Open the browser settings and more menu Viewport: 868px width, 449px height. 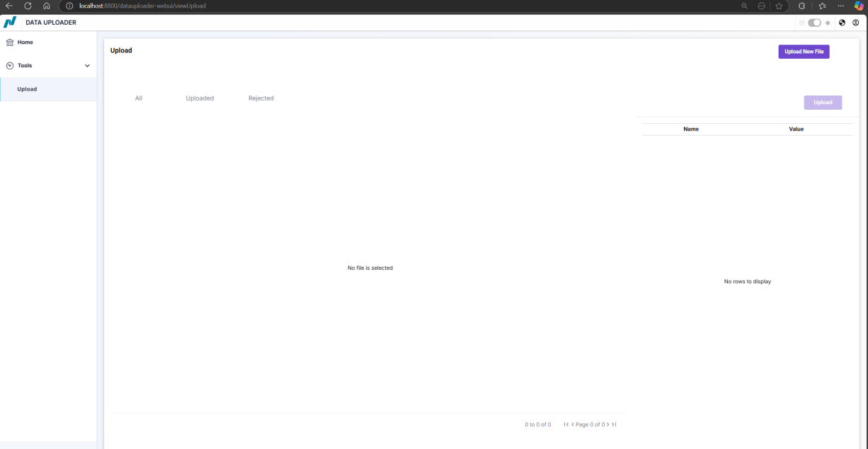click(840, 6)
